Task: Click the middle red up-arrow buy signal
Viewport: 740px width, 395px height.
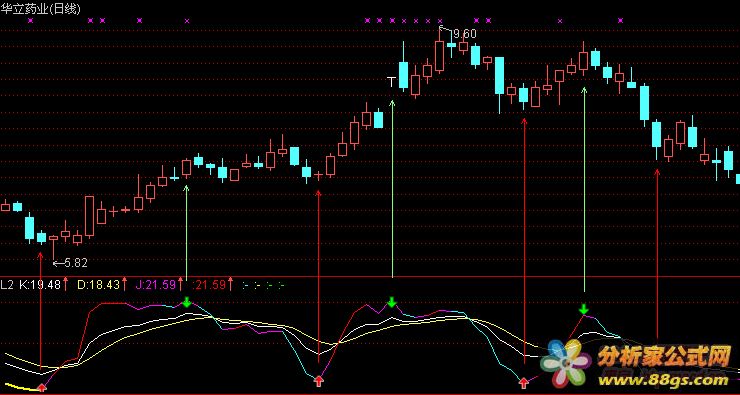Action: pos(319,380)
